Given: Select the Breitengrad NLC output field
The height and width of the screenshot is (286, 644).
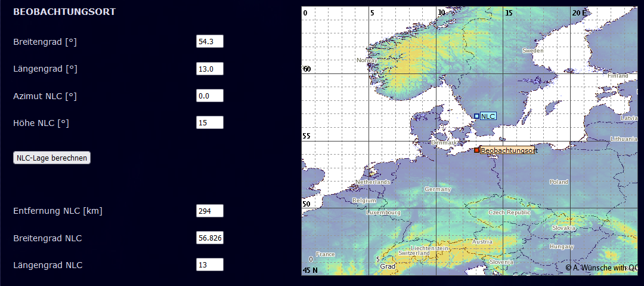Looking at the screenshot, I should [209, 238].
